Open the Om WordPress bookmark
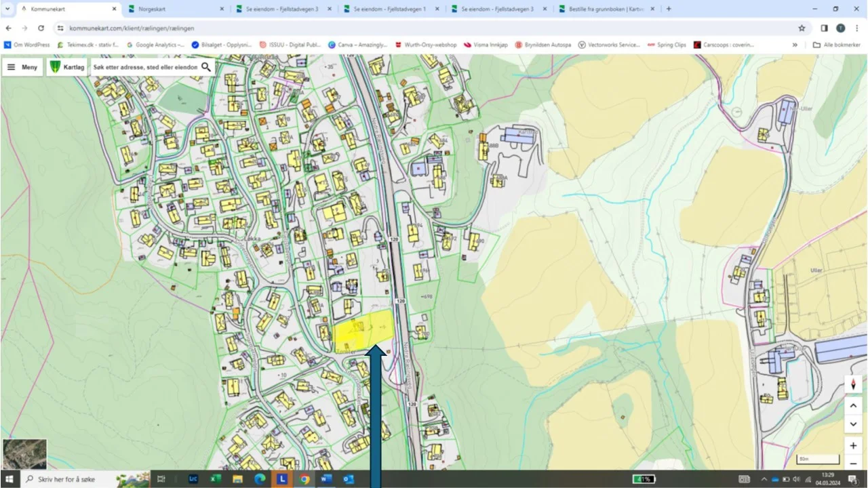Image resolution: width=868 pixels, height=488 pixels. pyautogui.click(x=27, y=45)
